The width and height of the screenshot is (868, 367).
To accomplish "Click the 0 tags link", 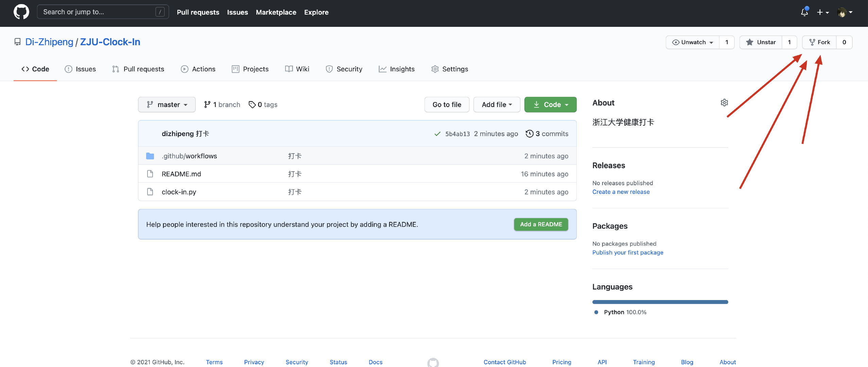I will [x=263, y=105].
